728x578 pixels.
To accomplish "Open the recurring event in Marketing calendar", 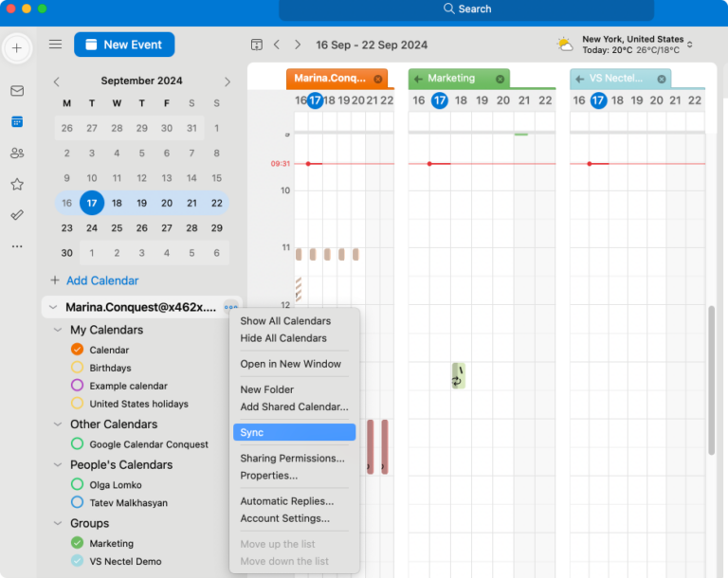I will (x=458, y=375).
